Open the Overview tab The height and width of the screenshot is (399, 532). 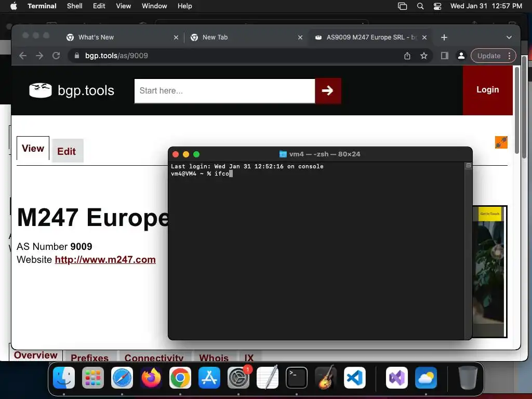[x=36, y=355]
